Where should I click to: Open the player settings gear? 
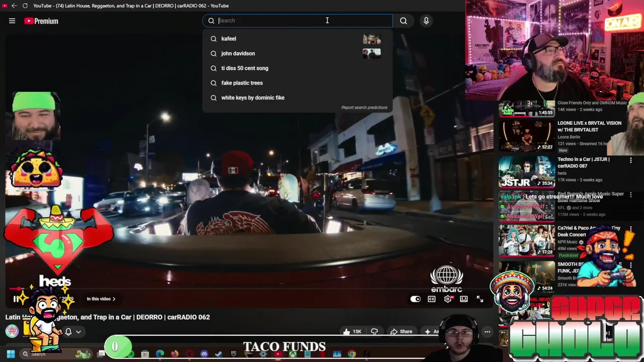pos(448,299)
